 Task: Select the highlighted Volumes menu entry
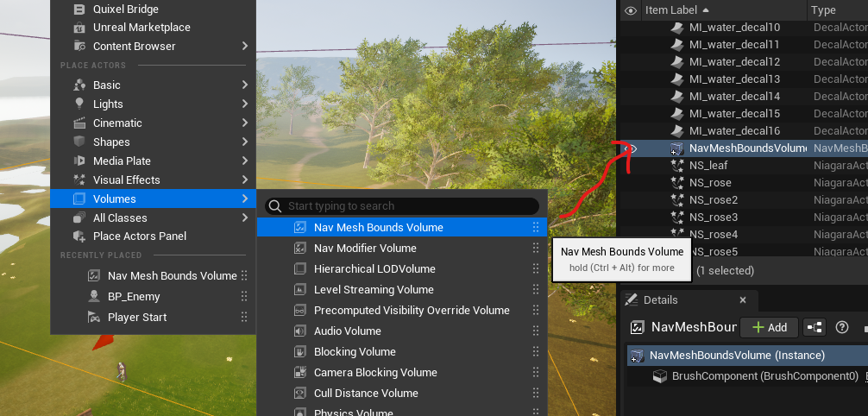153,199
